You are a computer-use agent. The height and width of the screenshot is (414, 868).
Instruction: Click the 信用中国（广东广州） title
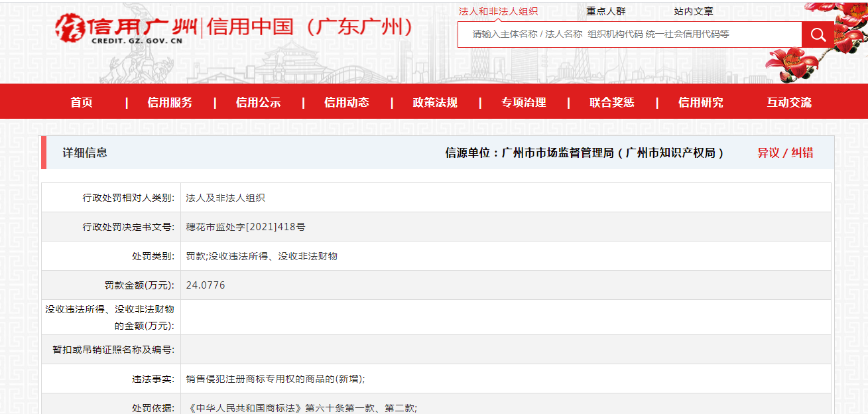(311, 27)
